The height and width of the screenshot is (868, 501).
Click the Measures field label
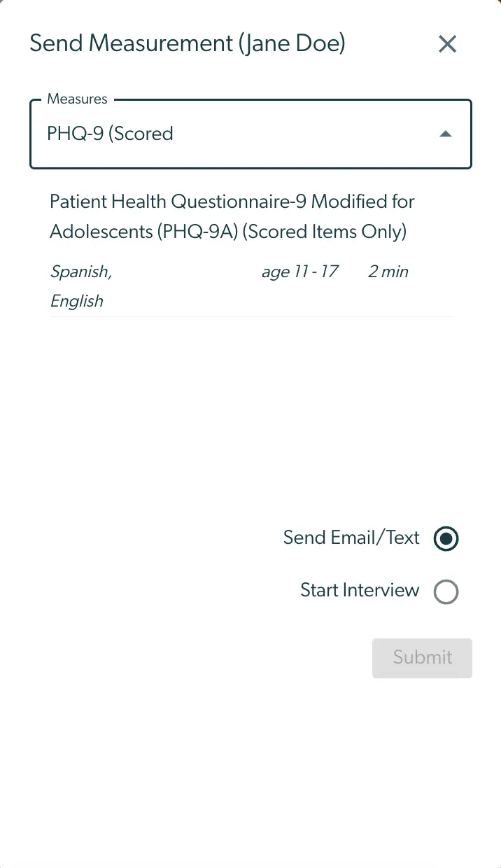tap(77, 99)
